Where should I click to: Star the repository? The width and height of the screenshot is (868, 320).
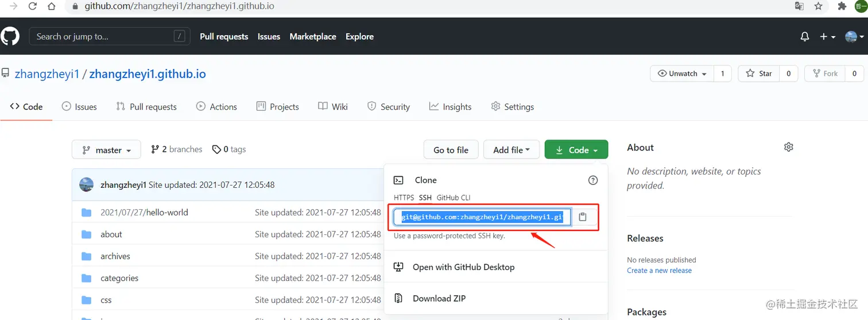[758, 74]
